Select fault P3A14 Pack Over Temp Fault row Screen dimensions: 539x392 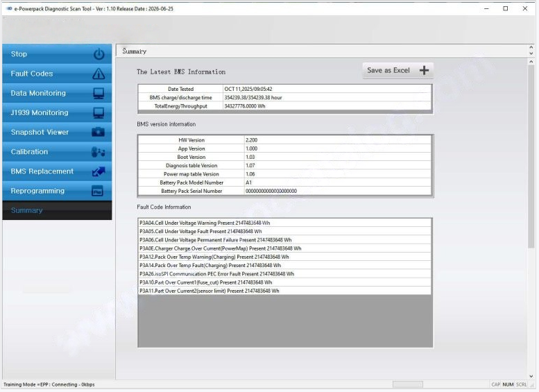[x=209, y=265]
